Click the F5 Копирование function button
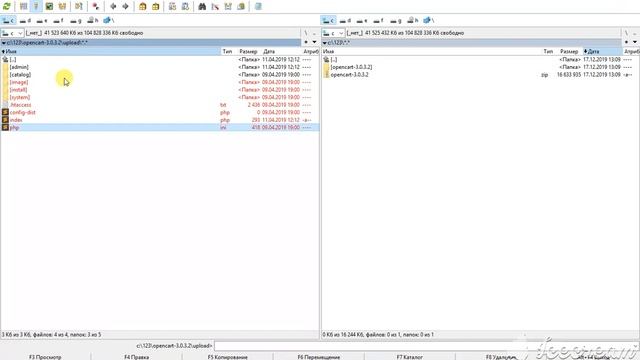The width and height of the screenshot is (640, 360). pyautogui.click(x=228, y=357)
